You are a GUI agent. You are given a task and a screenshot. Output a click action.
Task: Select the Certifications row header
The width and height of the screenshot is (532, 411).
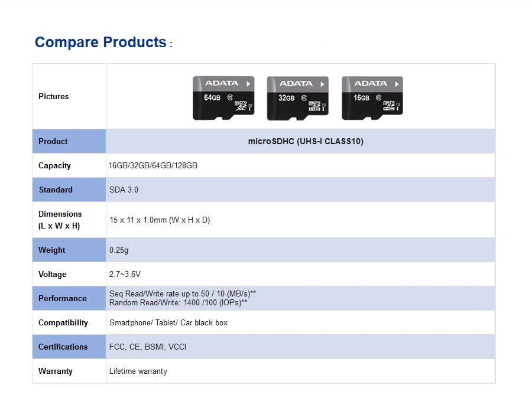pos(69,347)
